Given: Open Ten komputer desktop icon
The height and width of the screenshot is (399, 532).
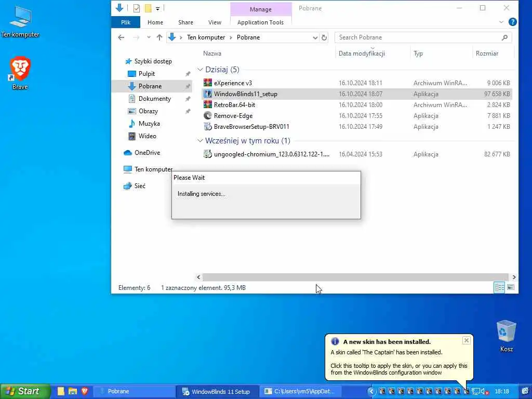Looking at the screenshot, I should pos(20,22).
